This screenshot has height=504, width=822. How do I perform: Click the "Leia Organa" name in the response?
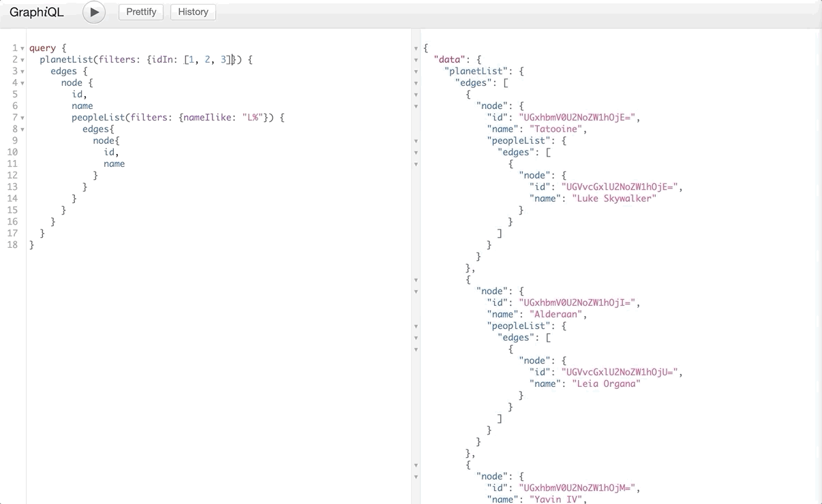point(606,384)
